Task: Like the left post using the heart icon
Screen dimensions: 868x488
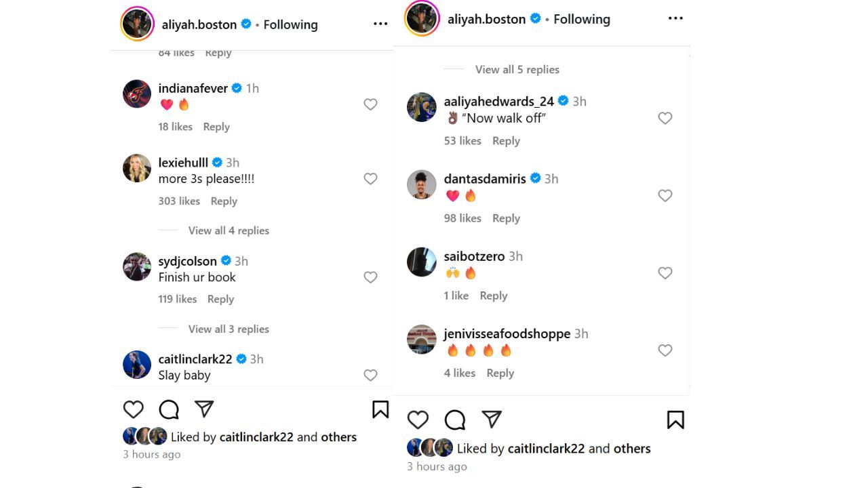Action: (134, 409)
